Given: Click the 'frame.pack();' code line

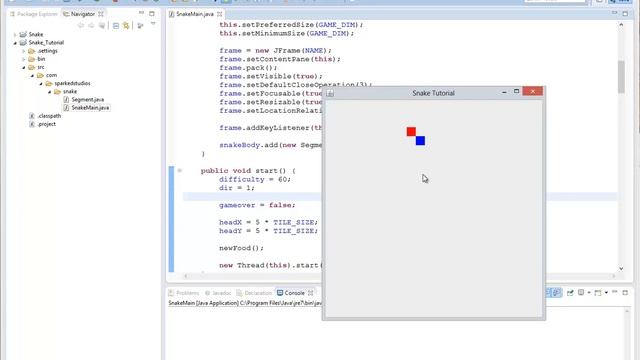Looking at the screenshot, I should click(x=248, y=68).
